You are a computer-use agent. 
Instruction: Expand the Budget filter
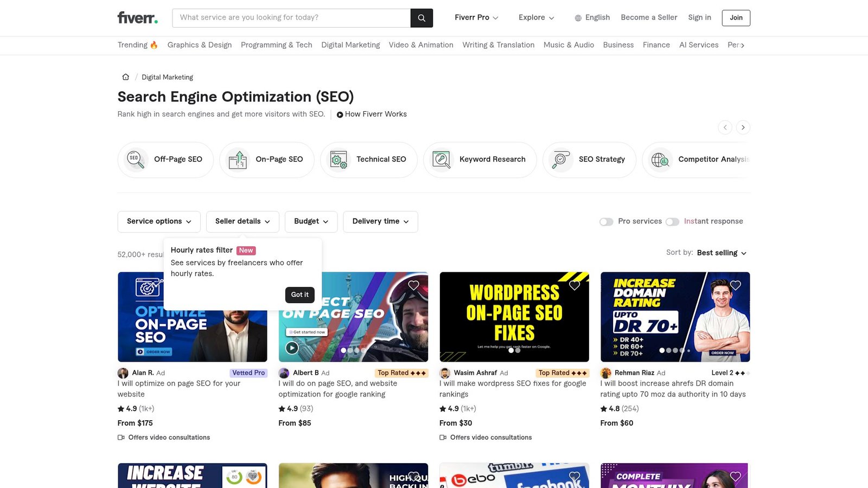click(x=310, y=221)
